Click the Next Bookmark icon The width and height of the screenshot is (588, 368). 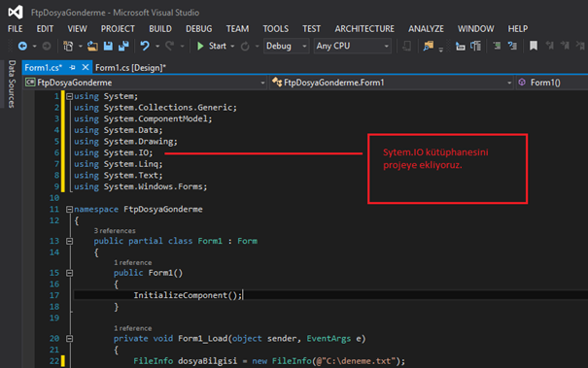pos(565,46)
